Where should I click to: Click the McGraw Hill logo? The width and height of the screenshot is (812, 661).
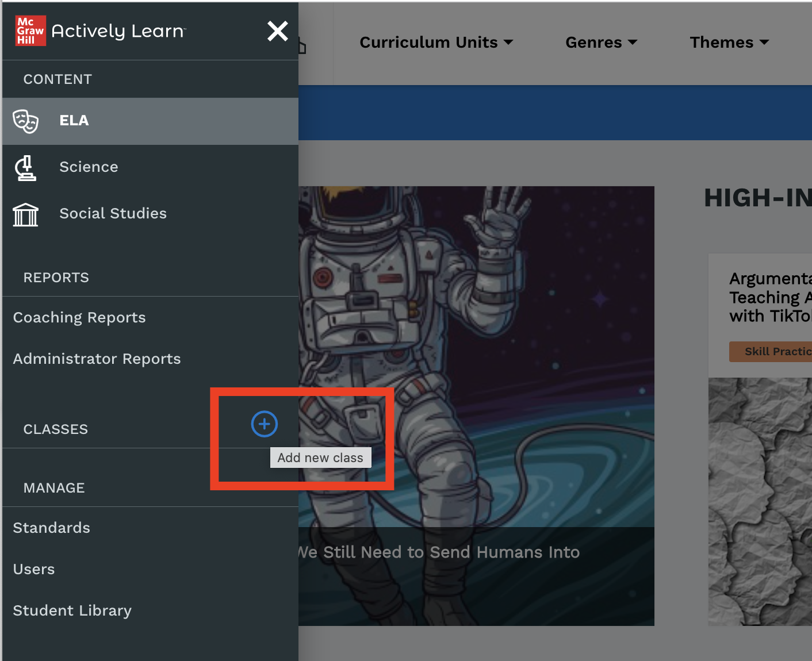click(x=30, y=30)
